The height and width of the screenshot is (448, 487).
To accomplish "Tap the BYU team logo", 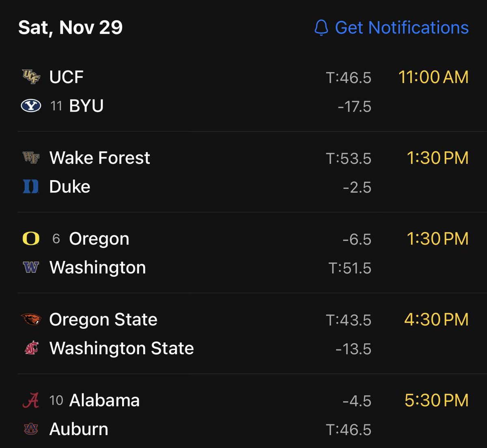I will (31, 106).
